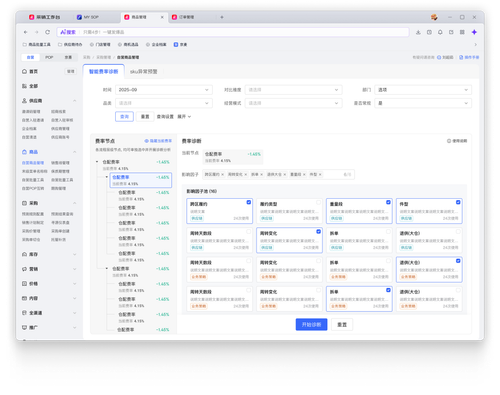Click the purple AI sparkle icon

pyautogui.click(x=474, y=32)
